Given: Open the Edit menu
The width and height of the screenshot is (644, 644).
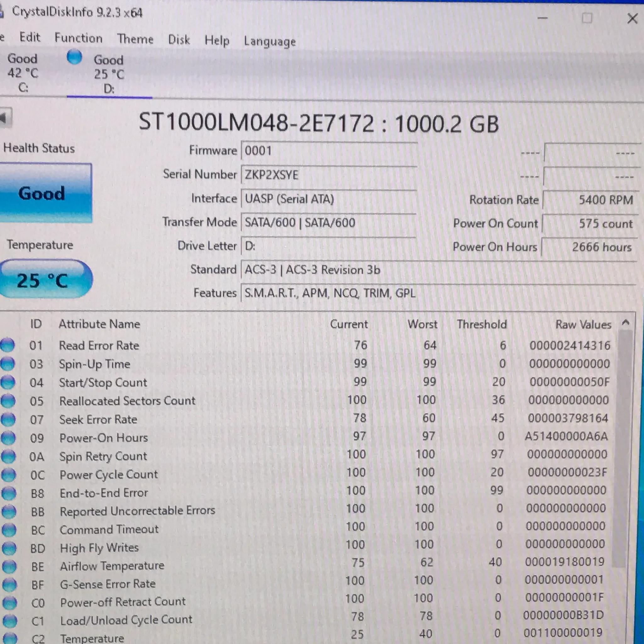Looking at the screenshot, I should click(30, 37).
